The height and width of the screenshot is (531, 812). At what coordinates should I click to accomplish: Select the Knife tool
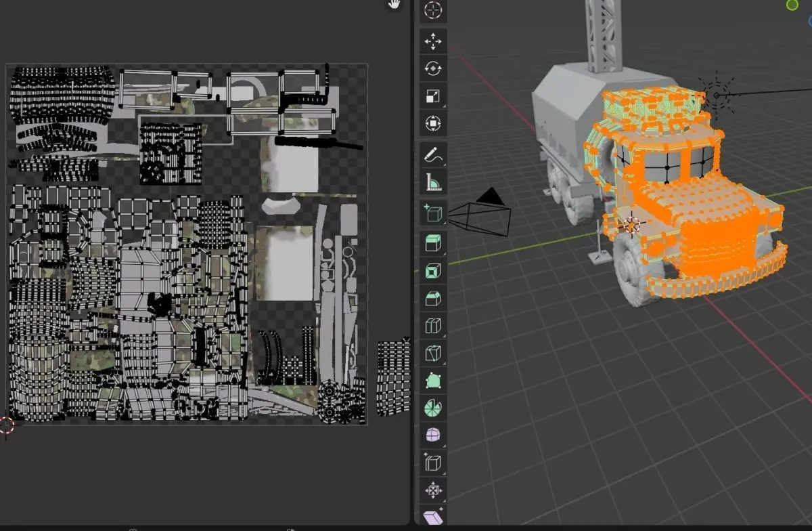pyautogui.click(x=433, y=353)
